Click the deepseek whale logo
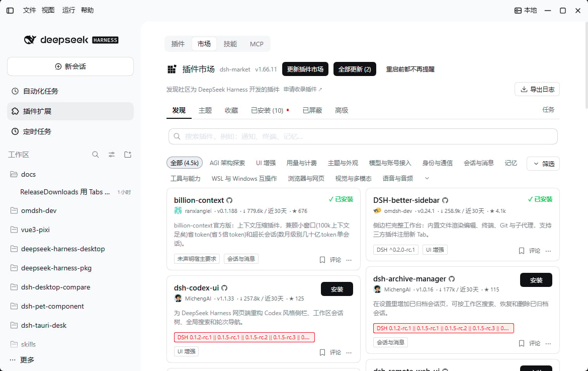This screenshot has height=371, width=588. (30, 40)
